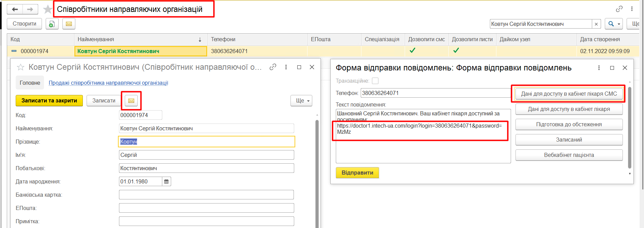The width and height of the screenshot is (644, 228).
Task: Click the envelope icon in the list toolbar
Action: [x=69, y=24]
